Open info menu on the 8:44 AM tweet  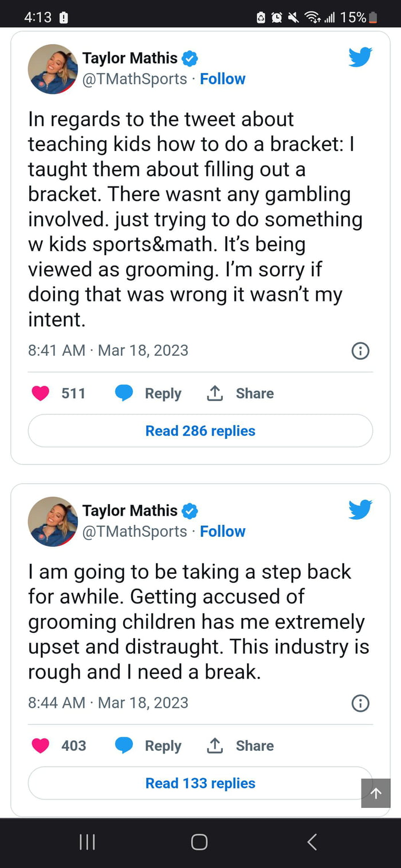[x=360, y=703]
